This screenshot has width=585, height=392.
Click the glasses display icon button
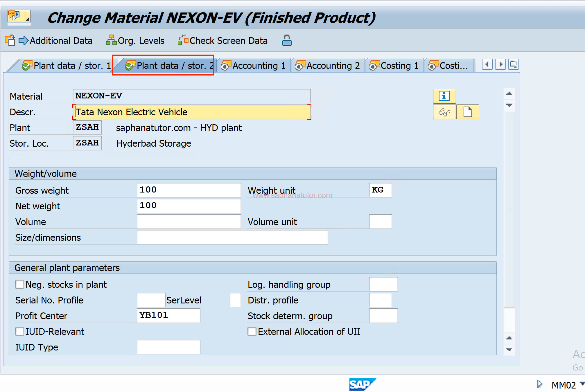[444, 112]
